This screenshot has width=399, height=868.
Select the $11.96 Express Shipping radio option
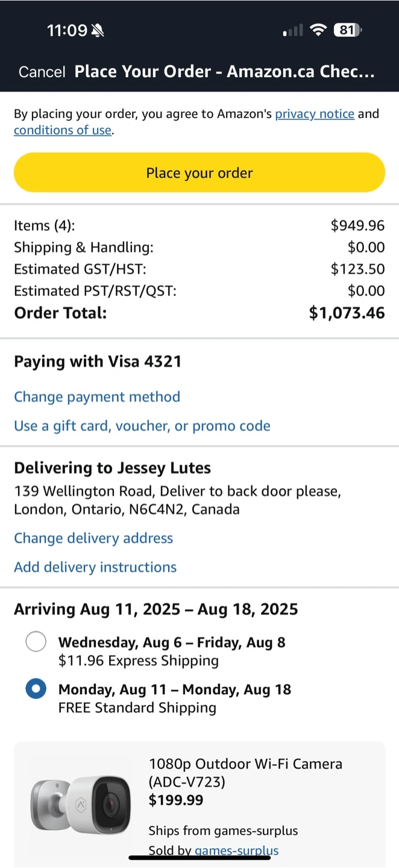pyautogui.click(x=36, y=643)
